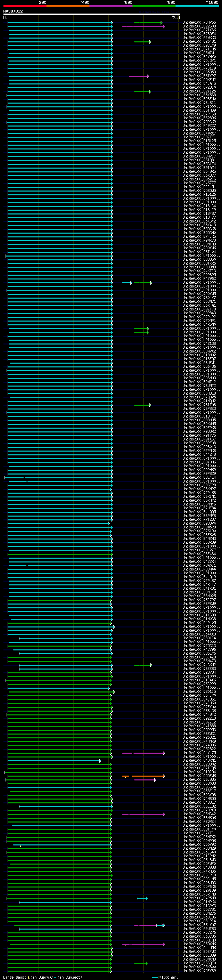
Task: Select the UniRef100_C5MC42 label
Action: (199, 814)
